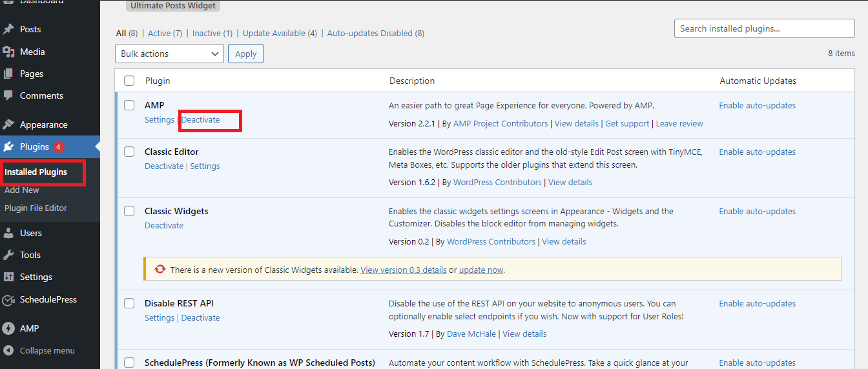The height and width of the screenshot is (369, 868).
Task: Click the AMP lightning bolt icon
Action: 8,328
